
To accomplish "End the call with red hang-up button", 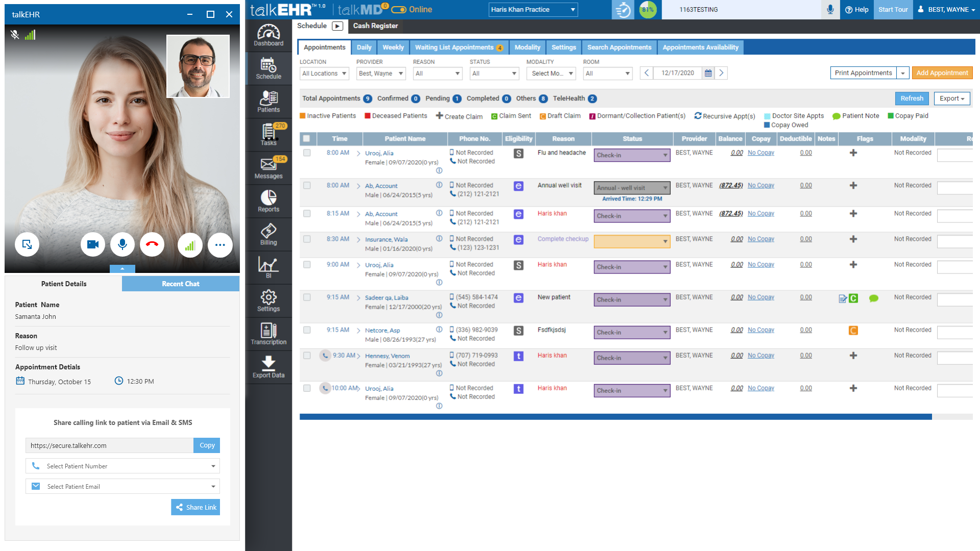I will 152,245.
